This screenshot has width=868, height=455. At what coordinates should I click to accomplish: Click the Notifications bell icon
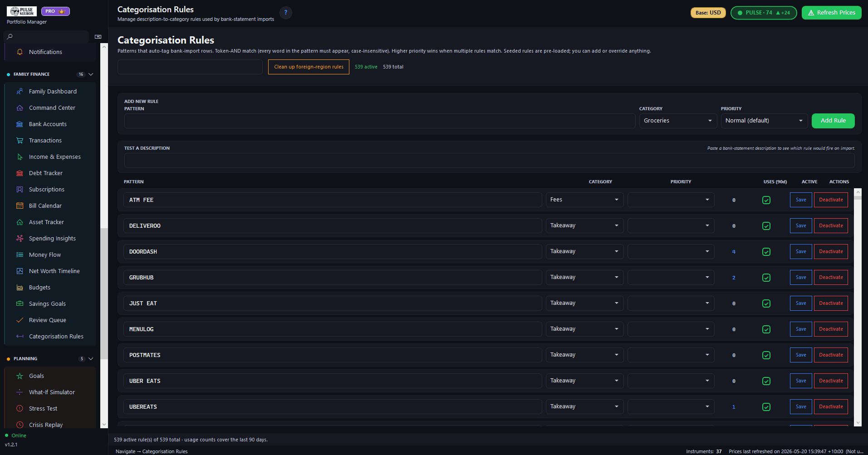[x=20, y=52]
